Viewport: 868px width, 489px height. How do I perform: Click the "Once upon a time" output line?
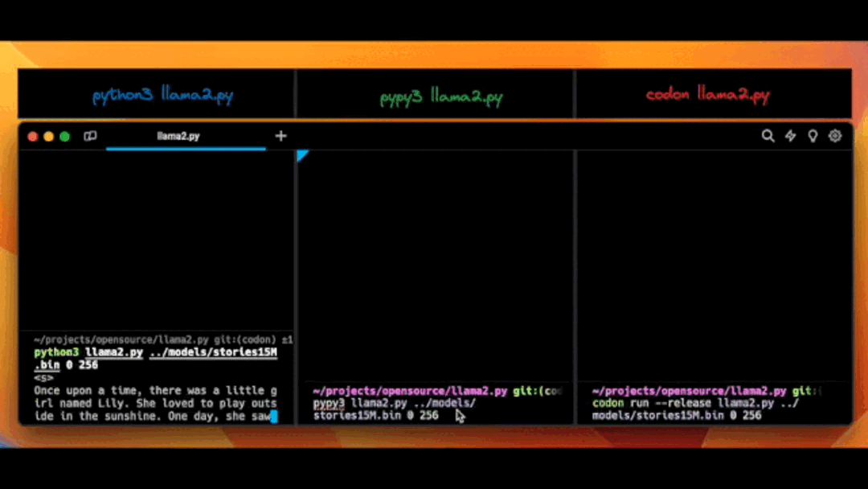pyautogui.click(x=156, y=390)
